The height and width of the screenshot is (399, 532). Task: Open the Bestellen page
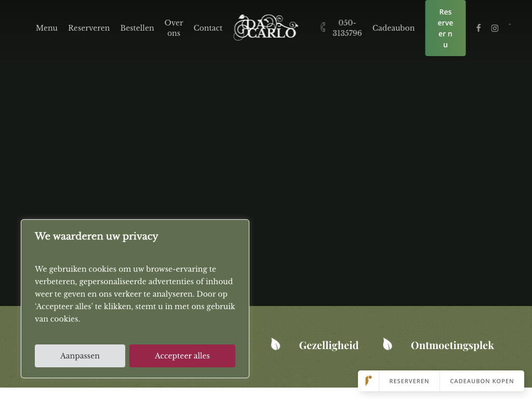137,28
